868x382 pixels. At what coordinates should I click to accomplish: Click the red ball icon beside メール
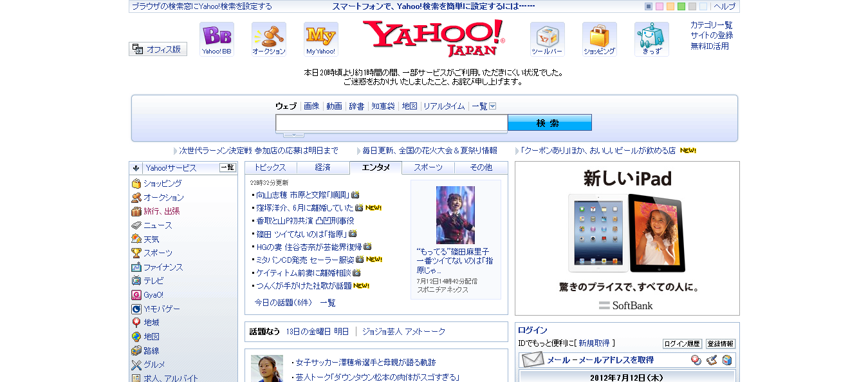(x=696, y=360)
